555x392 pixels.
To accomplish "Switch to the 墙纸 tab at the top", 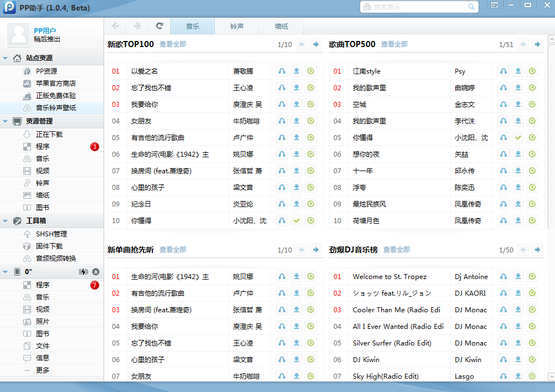I will [281, 25].
